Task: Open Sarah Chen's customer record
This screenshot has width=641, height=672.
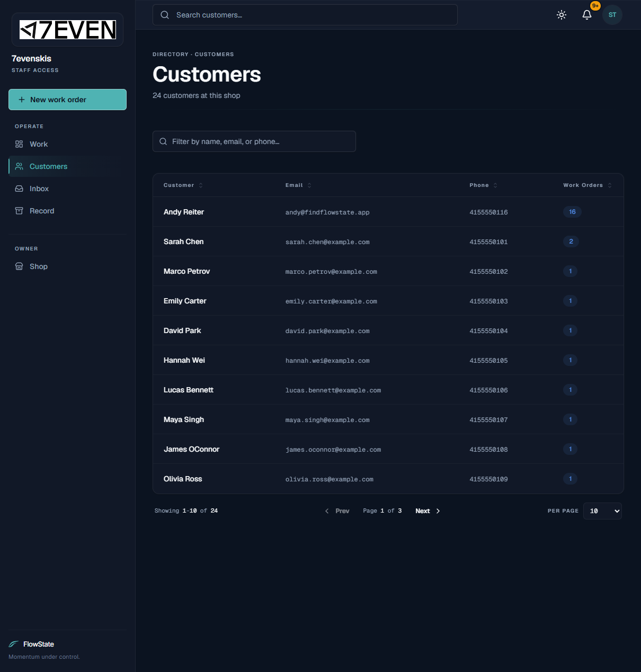Action: coord(184,241)
